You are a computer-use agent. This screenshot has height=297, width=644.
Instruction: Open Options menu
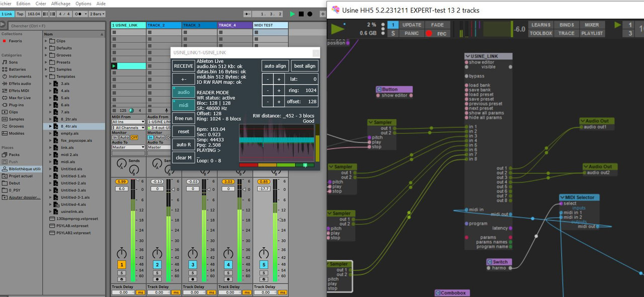tap(84, 4)
